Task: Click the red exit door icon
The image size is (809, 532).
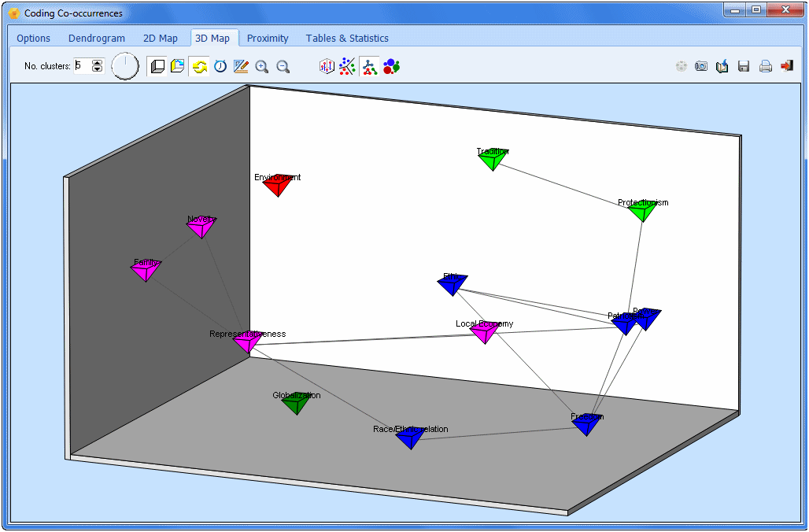Action: [786, 67]
